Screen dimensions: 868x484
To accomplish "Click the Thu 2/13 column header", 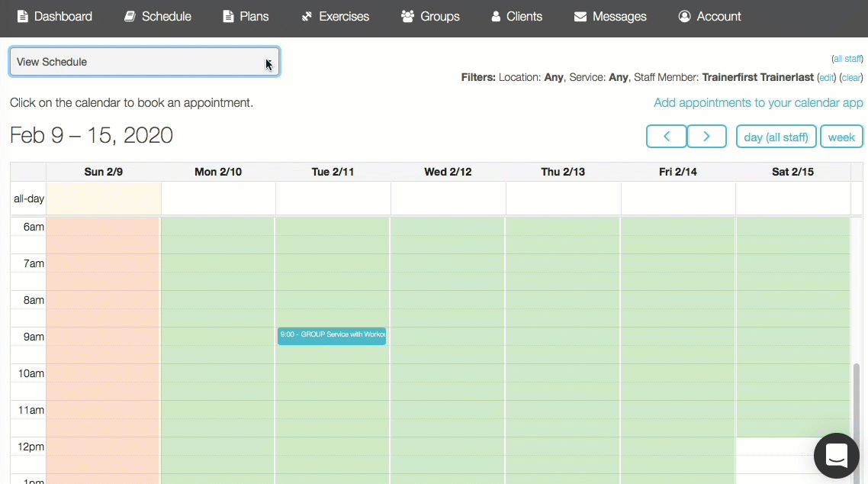I will point(563,172).
